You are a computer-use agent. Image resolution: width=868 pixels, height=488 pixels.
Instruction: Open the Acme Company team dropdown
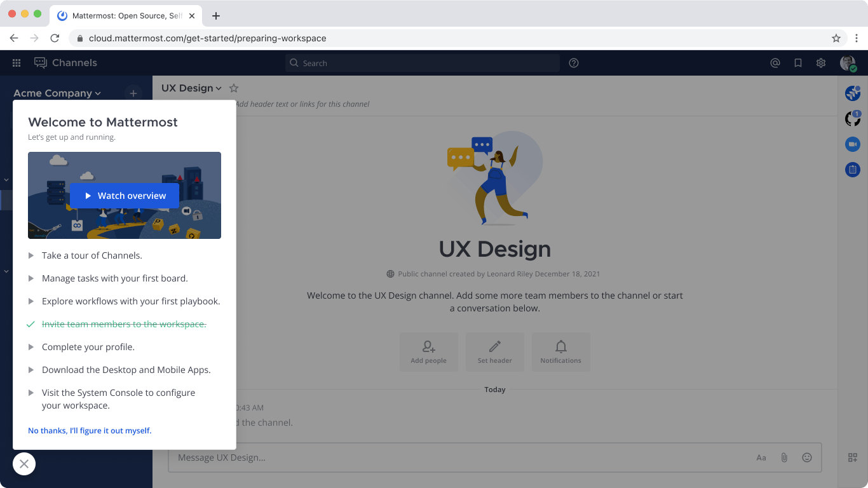click(57, 93)
